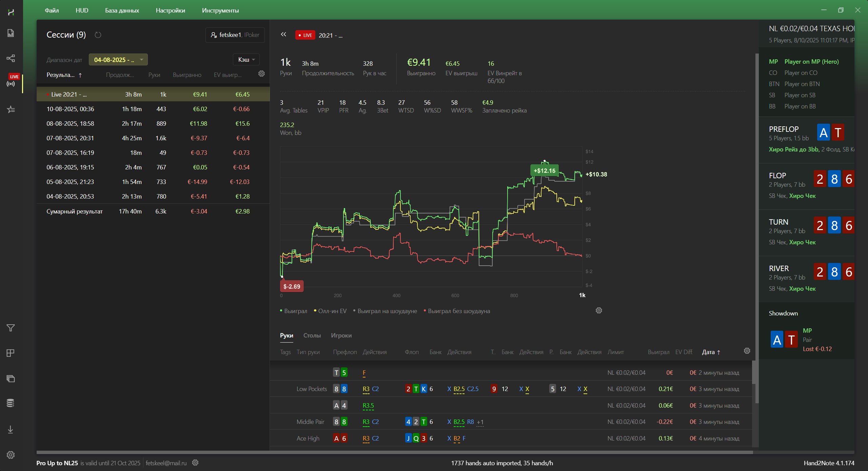Click the Сумарный результат row

tap(153, 211)
